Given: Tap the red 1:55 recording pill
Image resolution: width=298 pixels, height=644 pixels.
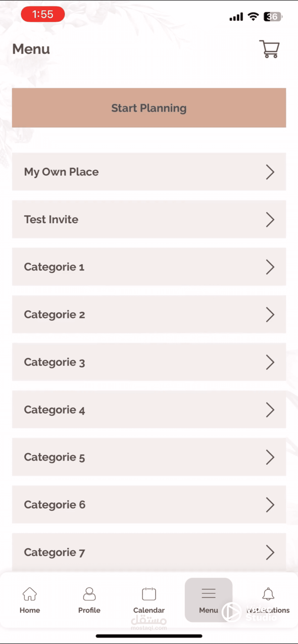Looking at the screenshot, I should pyautogui.click(x=43, y=14).
